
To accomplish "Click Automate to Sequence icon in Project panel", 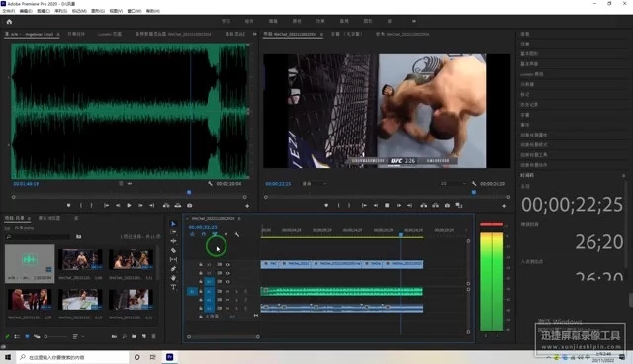I will 114,336.
